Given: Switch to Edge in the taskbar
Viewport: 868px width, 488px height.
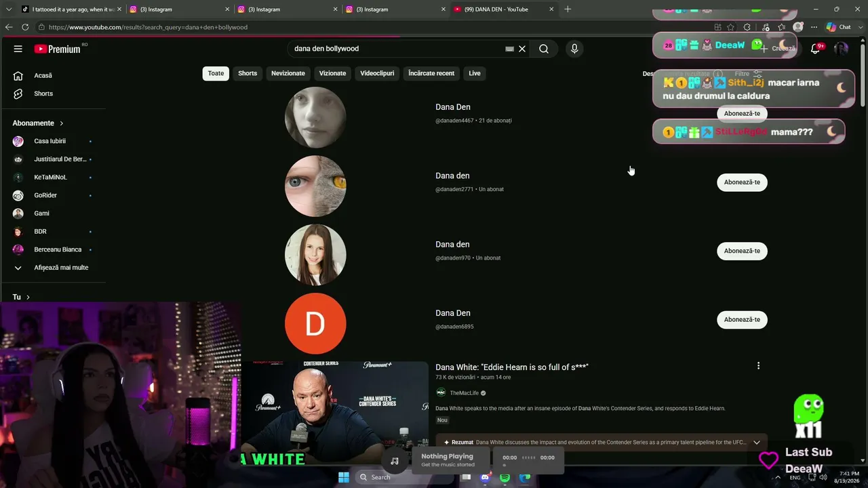Looking at the screenshot, I should (525, 477).
